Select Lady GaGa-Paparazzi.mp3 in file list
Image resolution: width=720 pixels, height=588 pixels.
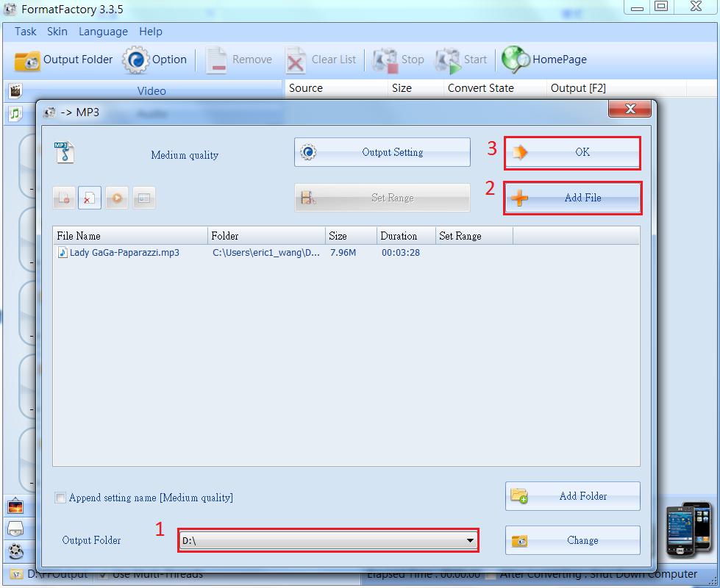click(118, 252)
